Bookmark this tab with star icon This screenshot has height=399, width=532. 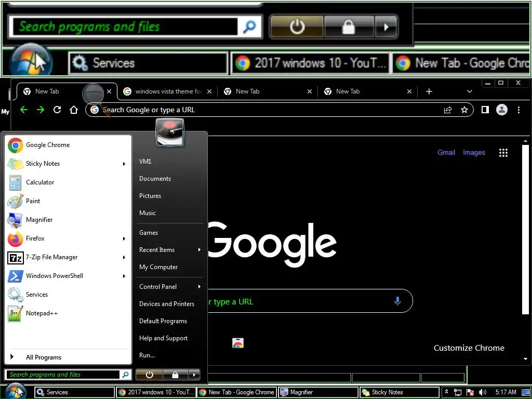tap(464, 110)
